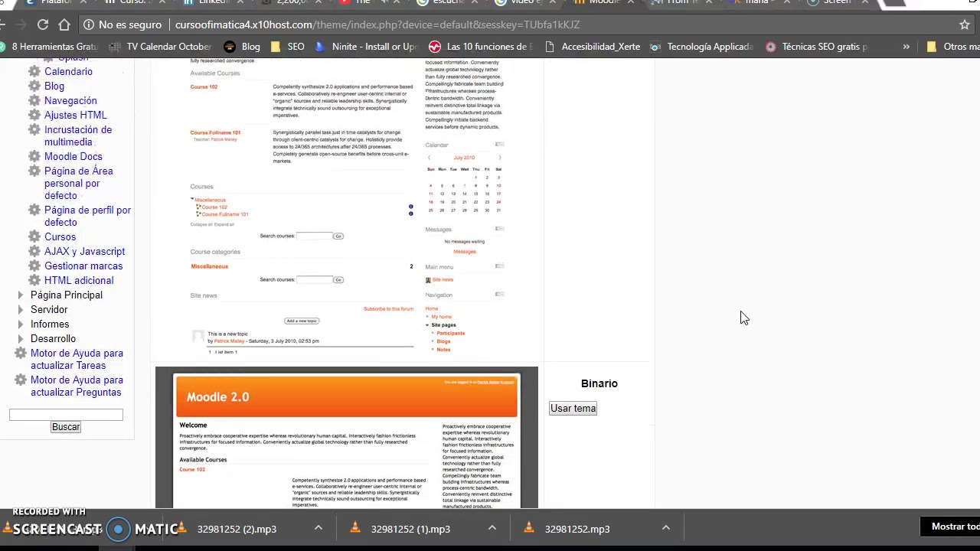Image resolution: width=980 pixels, height=551 pixels.
Task: Click gear icon next to Blog
Action: coord(34,86)
